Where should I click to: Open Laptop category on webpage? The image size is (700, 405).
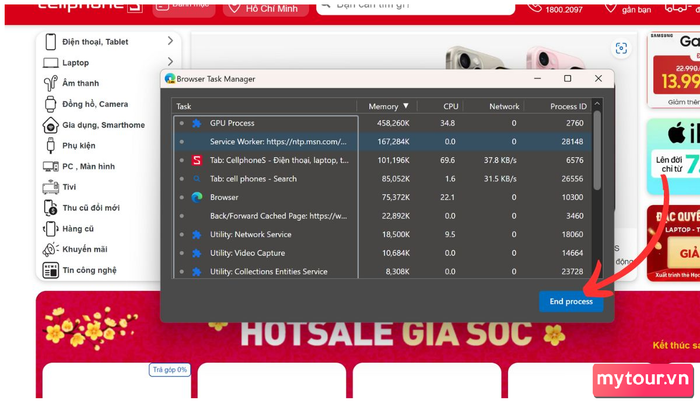[75, 63]
